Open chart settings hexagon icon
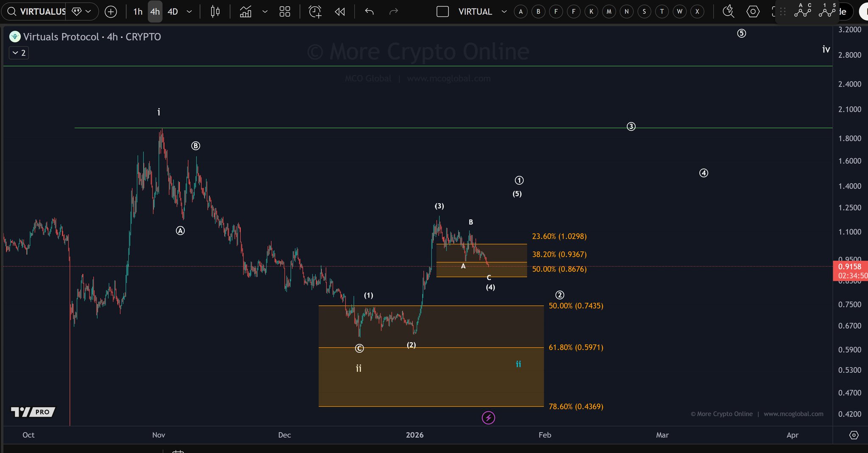 pos(753,11)
